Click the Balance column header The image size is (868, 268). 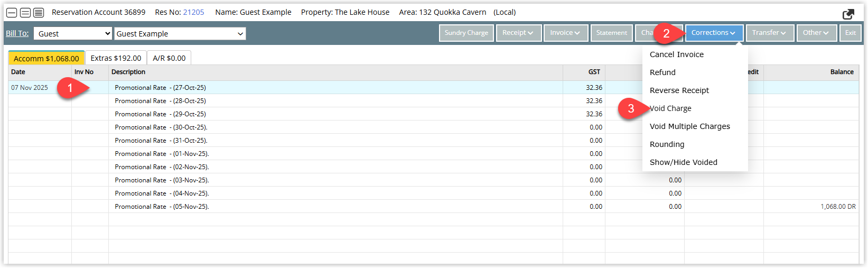coord(811,72)
